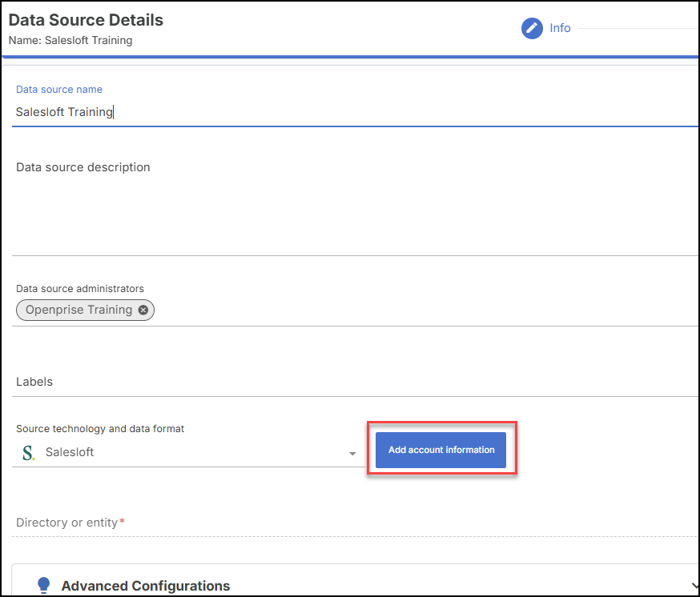Click Source technology and data format label

click(100, 429)
